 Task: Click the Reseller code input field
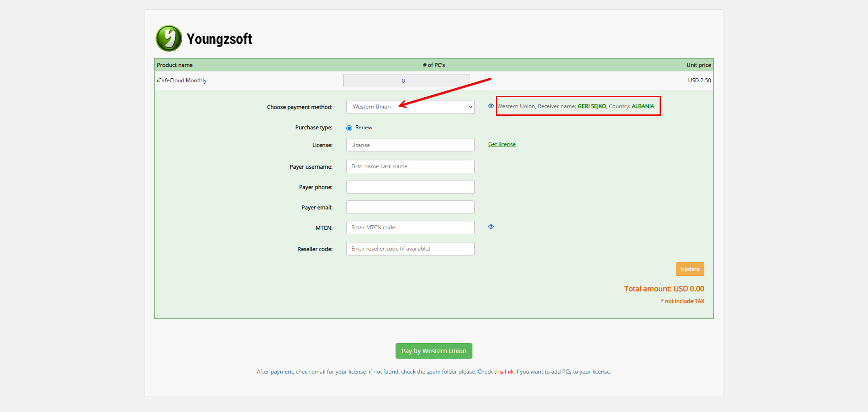point(410,249)
